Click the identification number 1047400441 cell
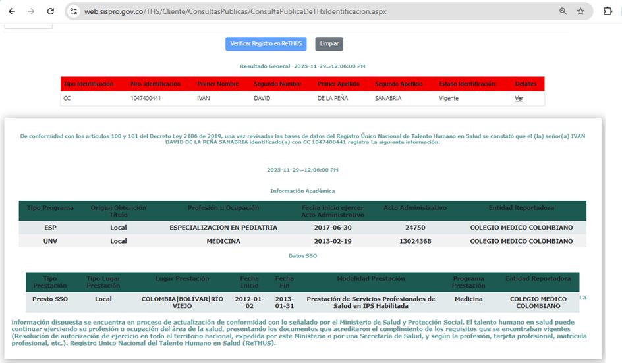 click(146, 99)
